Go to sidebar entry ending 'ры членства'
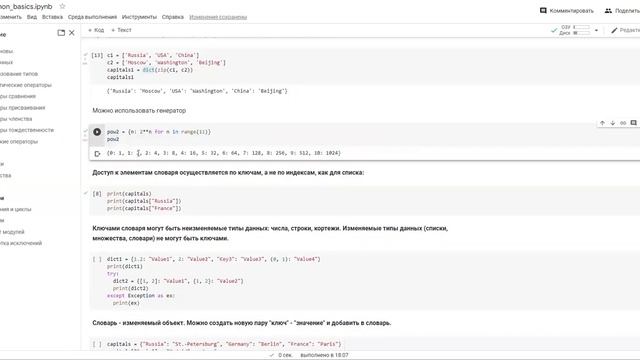 click(x=16, y=119)
